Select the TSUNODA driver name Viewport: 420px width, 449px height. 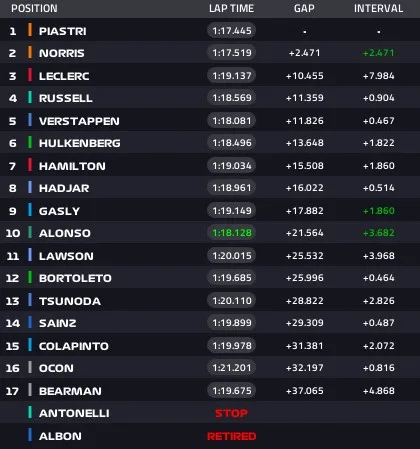[70, 301]
